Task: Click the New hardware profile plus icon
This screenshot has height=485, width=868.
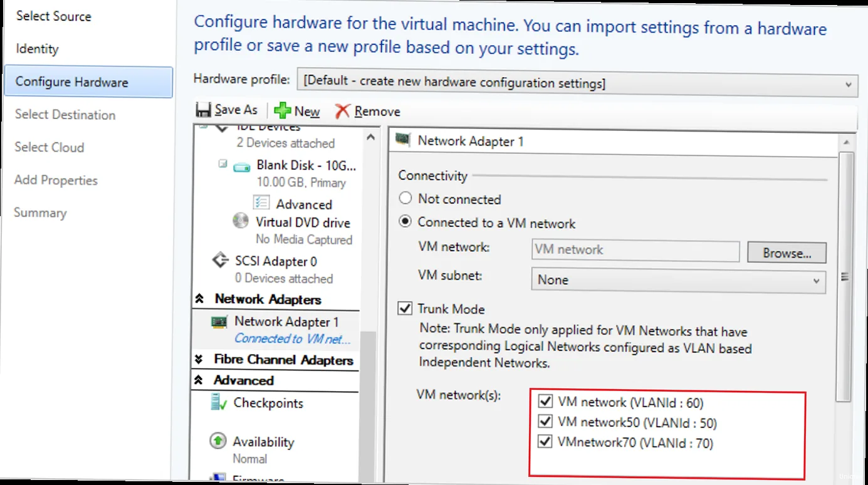Action: pos(283,110)
